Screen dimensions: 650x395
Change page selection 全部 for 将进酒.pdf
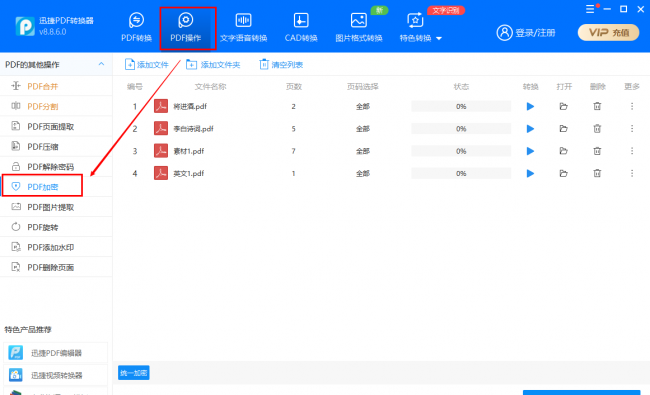click(x=363, y=107)
